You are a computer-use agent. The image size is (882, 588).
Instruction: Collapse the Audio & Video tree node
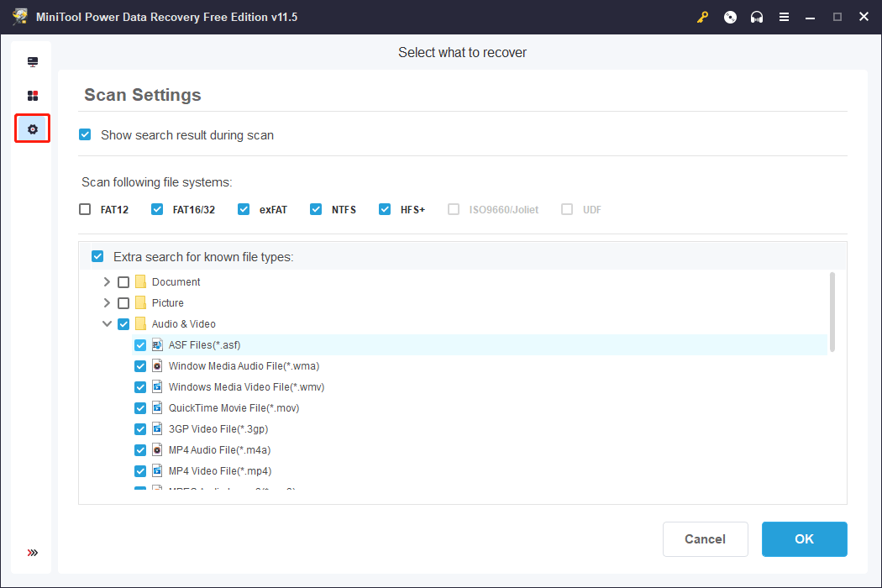tap(107, 324)
